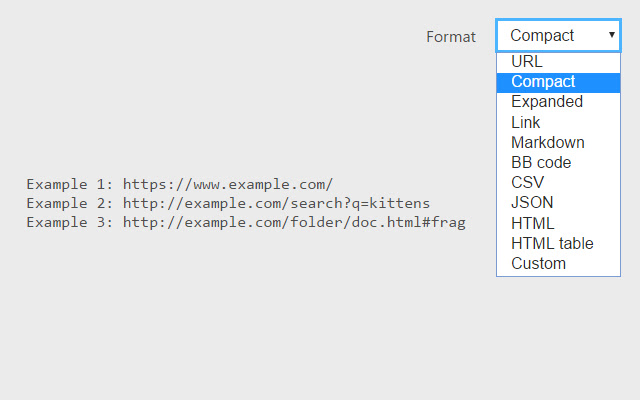The image size is (640, 400).
Task: Pick the Link format option
Action: click(x=526, y=122)
